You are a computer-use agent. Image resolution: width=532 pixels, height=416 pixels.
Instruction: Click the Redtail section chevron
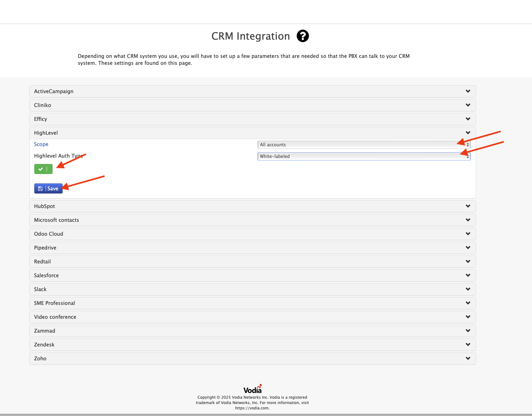click(x=468, y=261)
